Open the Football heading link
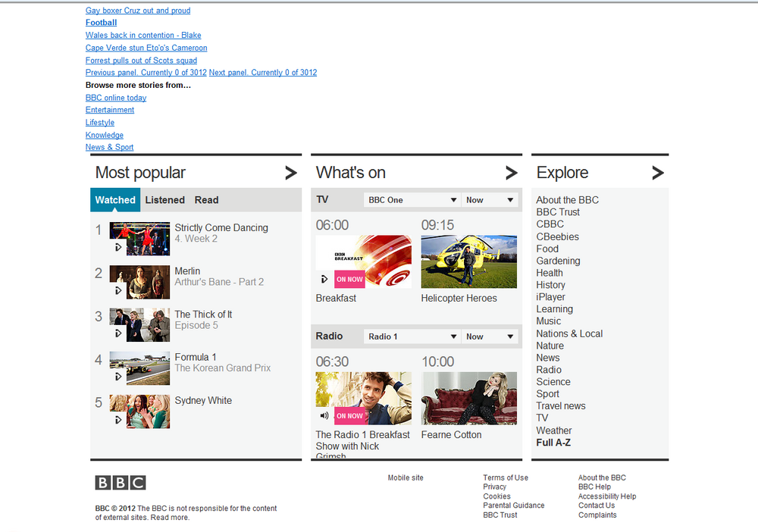The image size is (758, 532). [101, 23]
